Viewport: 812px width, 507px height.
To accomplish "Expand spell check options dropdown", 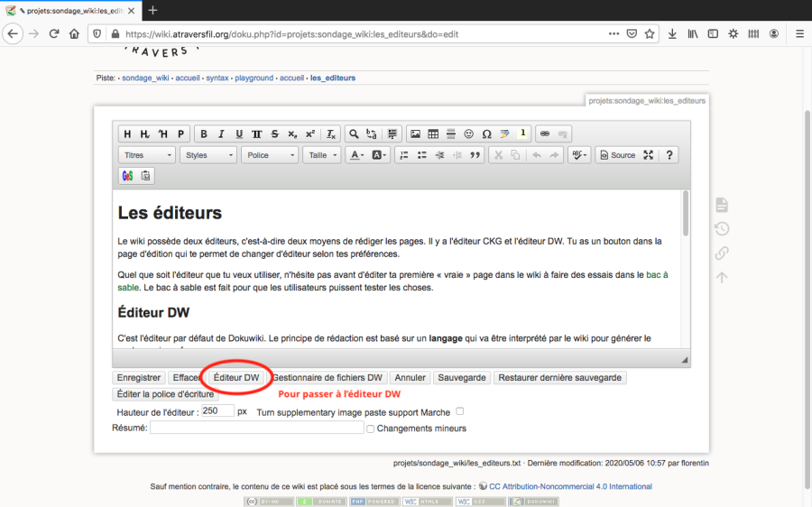I will coord(578,155).
